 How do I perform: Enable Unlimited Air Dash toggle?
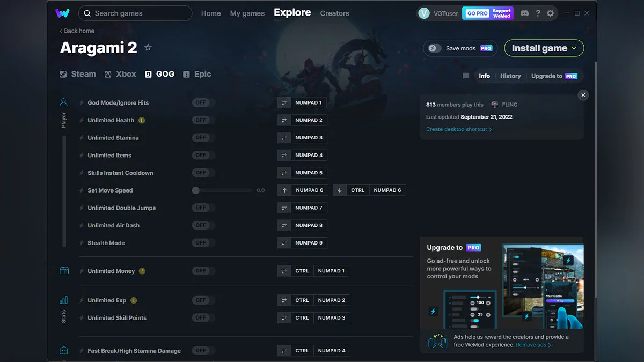[x=203, y=225]
